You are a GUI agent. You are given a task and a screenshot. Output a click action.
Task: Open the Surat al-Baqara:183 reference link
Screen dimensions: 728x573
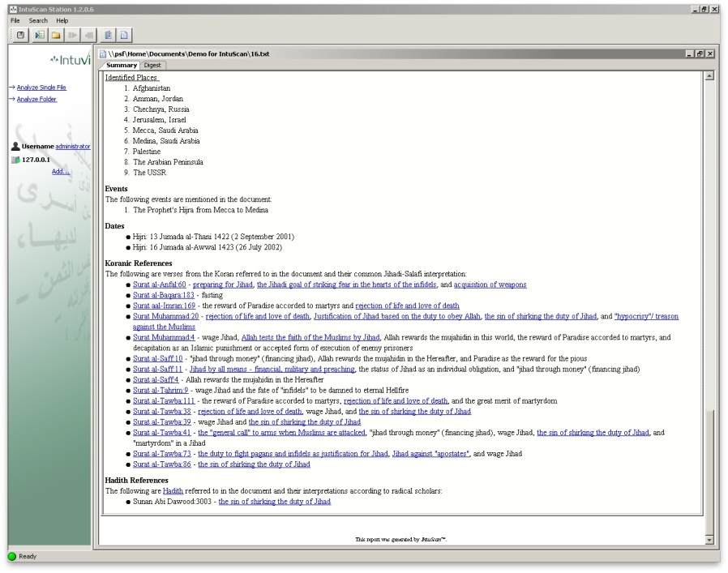tap(164, 295)
